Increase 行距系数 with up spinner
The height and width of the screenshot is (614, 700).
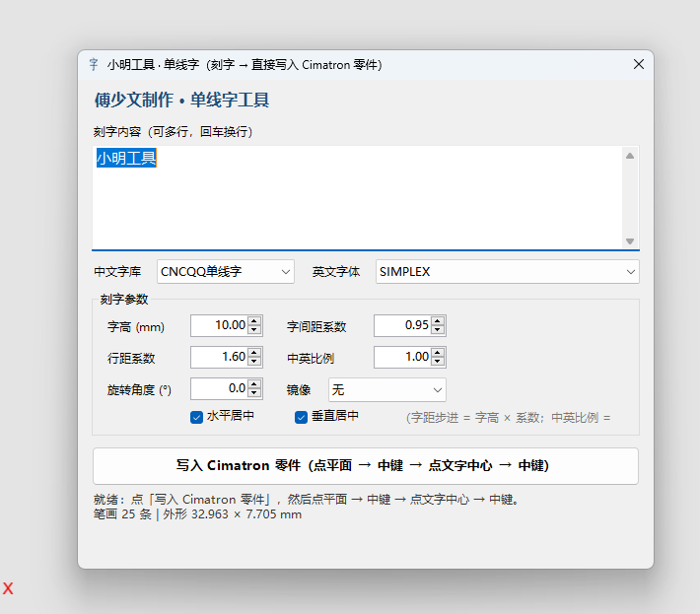point(254,353)
